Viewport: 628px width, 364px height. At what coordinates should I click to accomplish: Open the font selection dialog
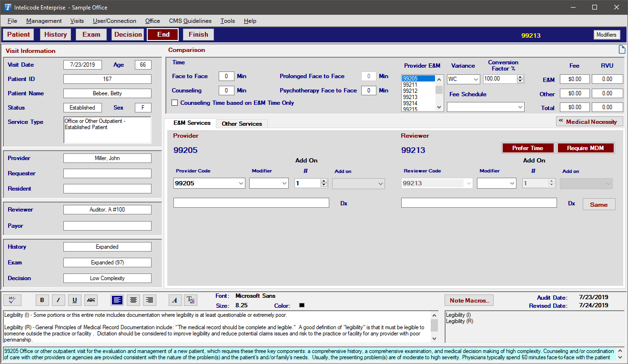pyautogui.click(x=175, y=300)
